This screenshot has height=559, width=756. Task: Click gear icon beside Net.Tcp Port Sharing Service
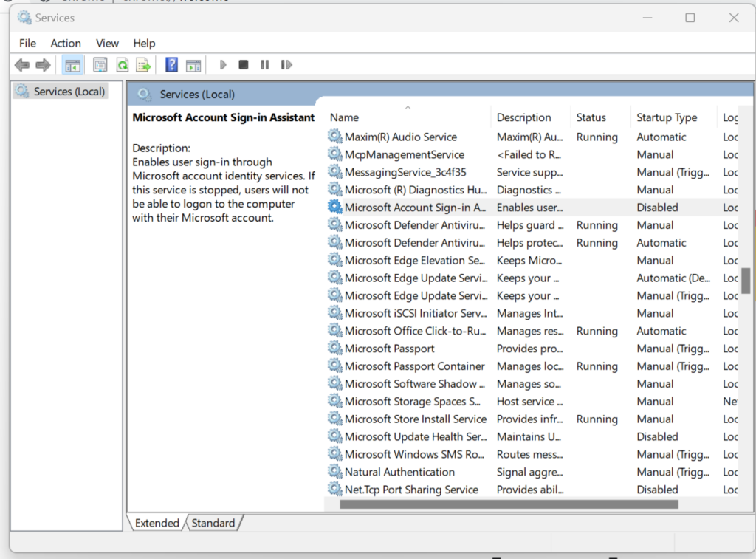pyautogui.click(x=335, y=489)
